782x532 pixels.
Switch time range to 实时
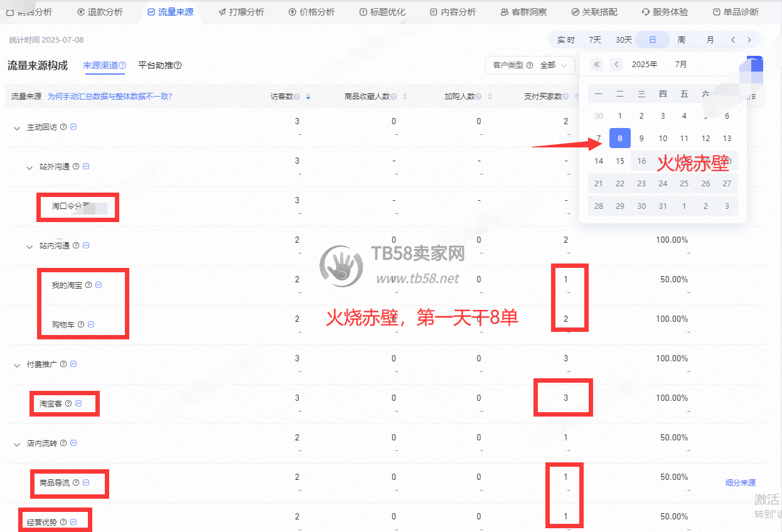point(565,40)
